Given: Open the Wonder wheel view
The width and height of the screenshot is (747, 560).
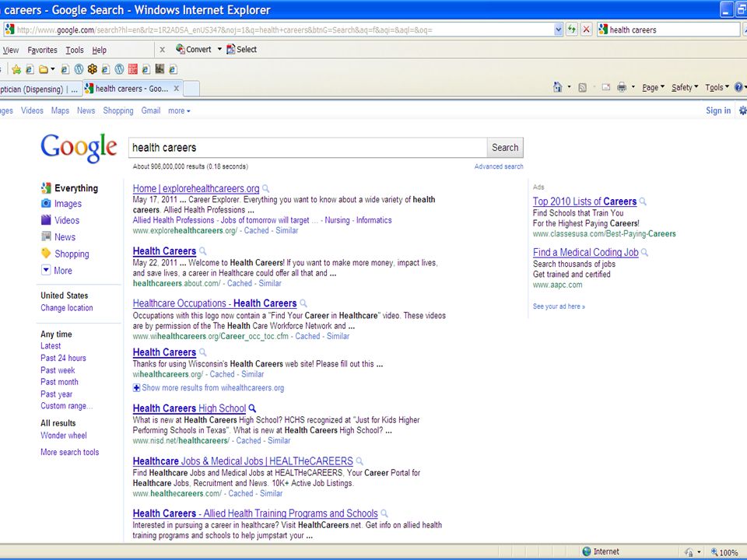Looking at the screenshot, I should (x=64, y=436).
